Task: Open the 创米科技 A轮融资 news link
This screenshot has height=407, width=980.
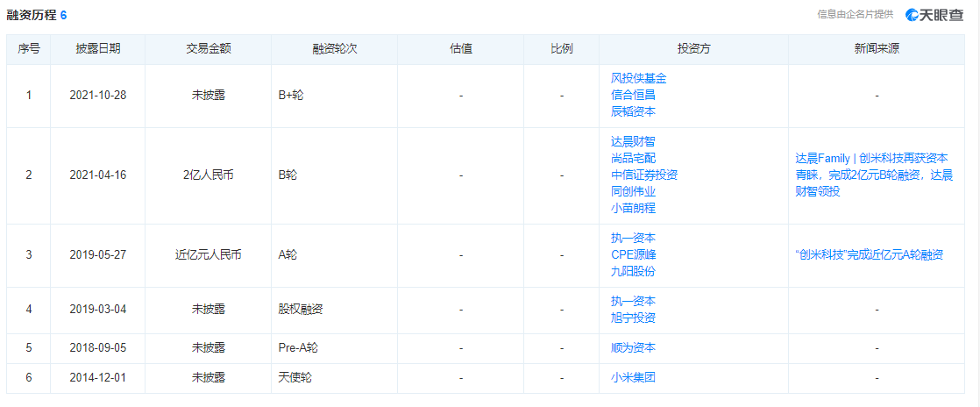Action: click(869, 255)
